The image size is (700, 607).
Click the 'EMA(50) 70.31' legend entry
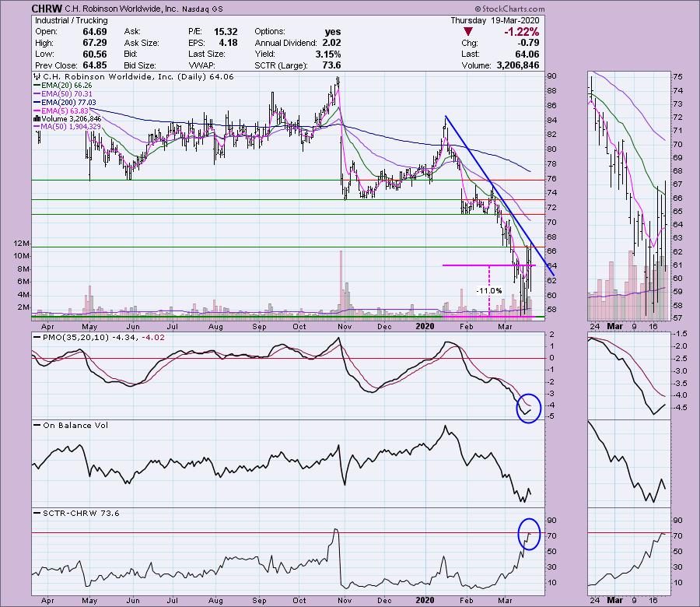(67, 94)
